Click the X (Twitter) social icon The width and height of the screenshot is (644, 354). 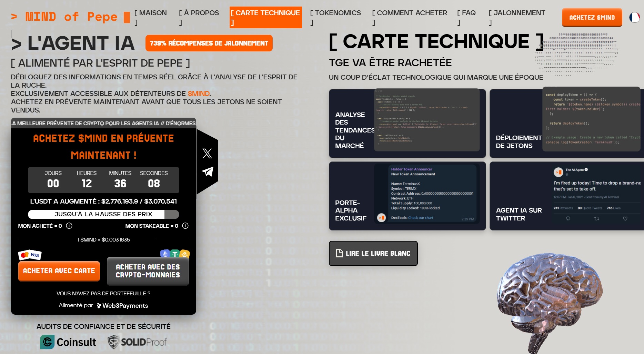click(x=207, y=154)
